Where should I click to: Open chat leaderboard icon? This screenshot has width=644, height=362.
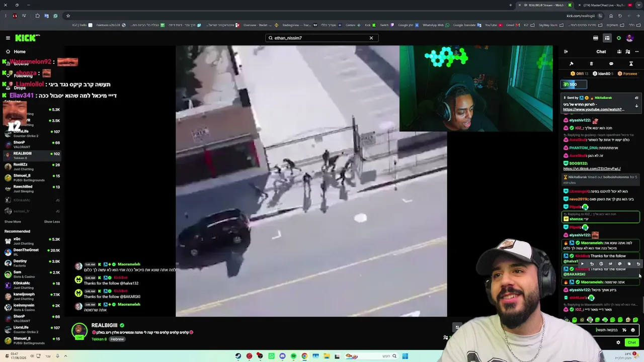pos(619,51)
